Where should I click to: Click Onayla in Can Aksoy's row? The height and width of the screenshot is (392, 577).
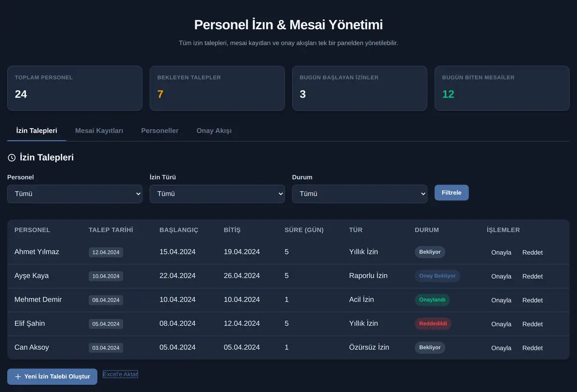(x=501, y=348)
